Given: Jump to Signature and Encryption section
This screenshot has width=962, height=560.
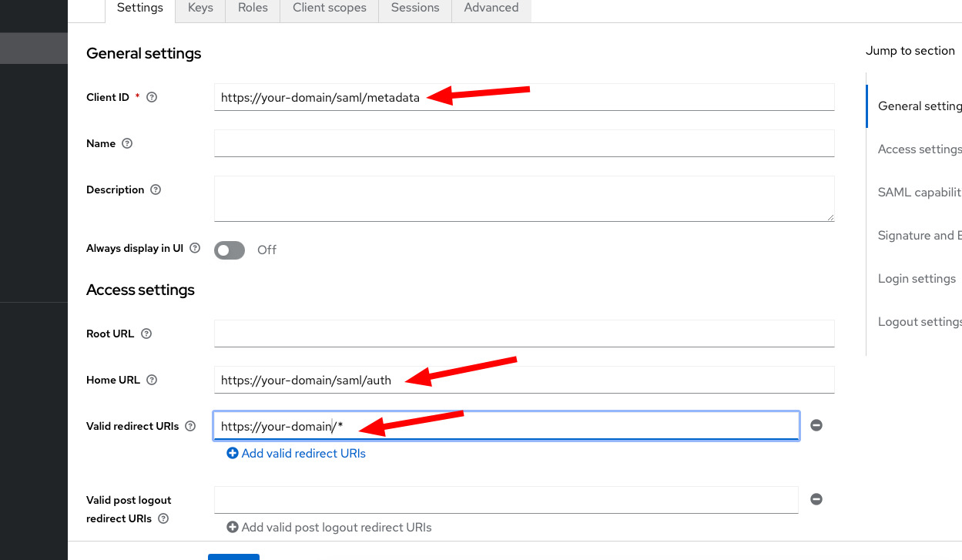Looking at the screenshot, I should pyautogui.click(x=920, y=236).
